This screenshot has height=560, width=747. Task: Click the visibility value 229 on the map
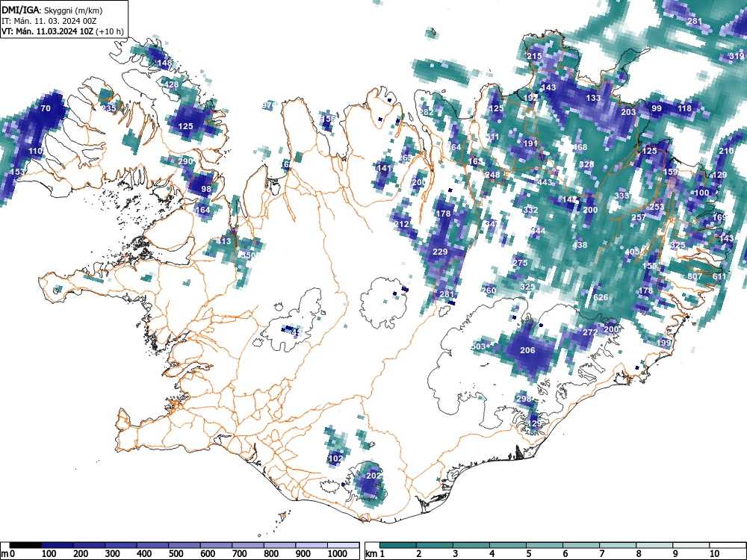(x=440, y=252)
